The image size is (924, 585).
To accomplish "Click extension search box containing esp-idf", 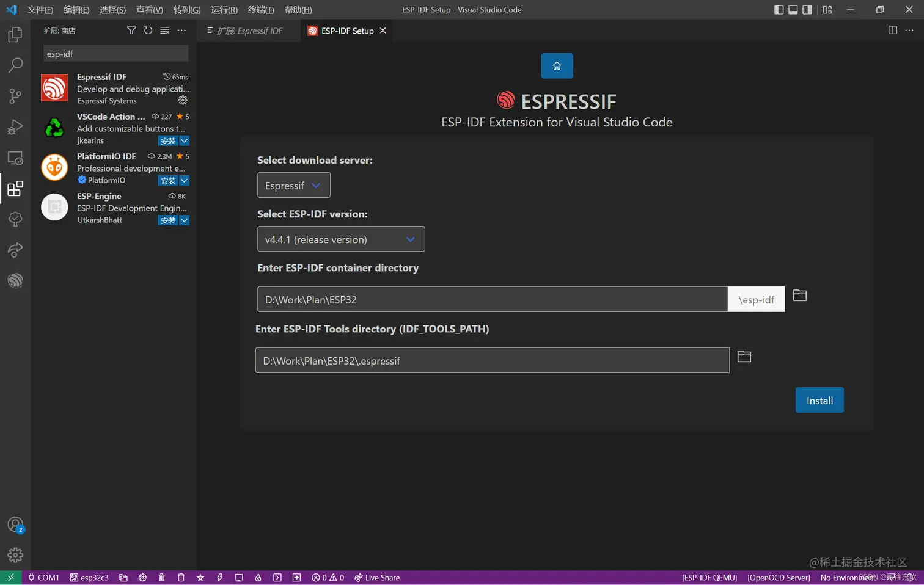I will click(116, 54).
